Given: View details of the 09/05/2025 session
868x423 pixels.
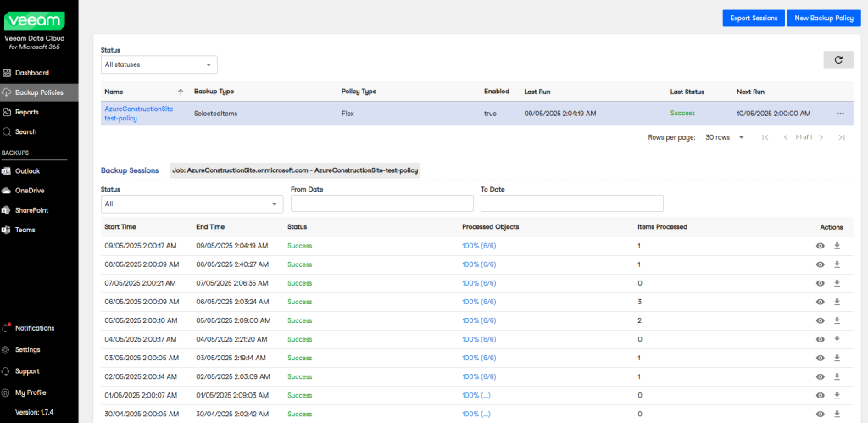Looking at the screenshot, I should click(x=821, y=246).
